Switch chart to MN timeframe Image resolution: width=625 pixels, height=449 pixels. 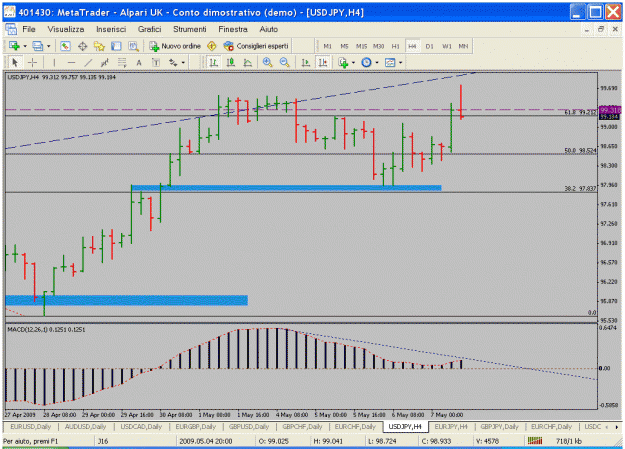(463, 46)
